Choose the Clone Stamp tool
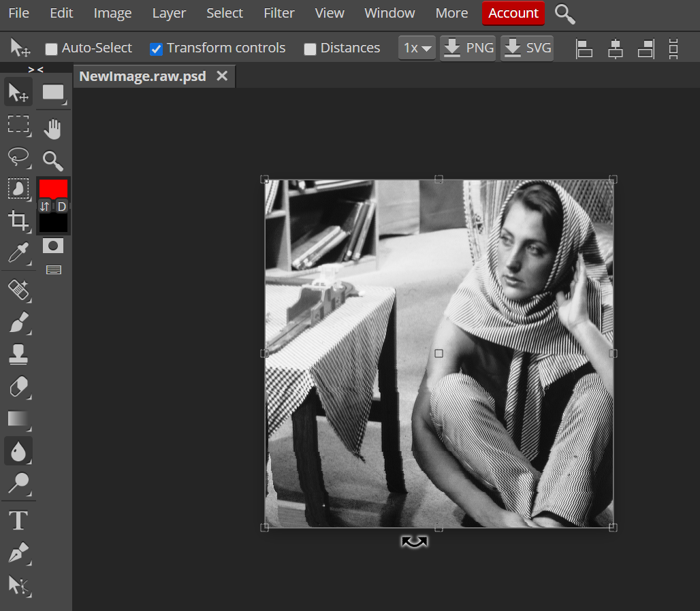 click(x=18, y=353)
